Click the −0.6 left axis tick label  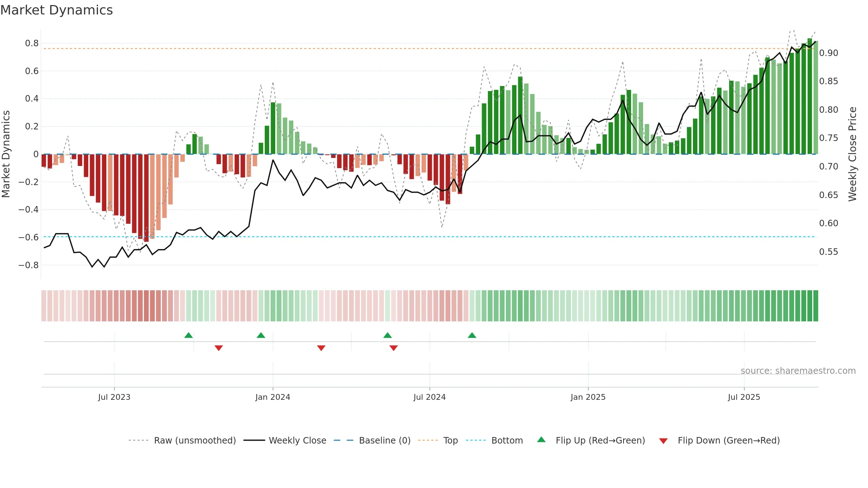[x=29, y=237]
